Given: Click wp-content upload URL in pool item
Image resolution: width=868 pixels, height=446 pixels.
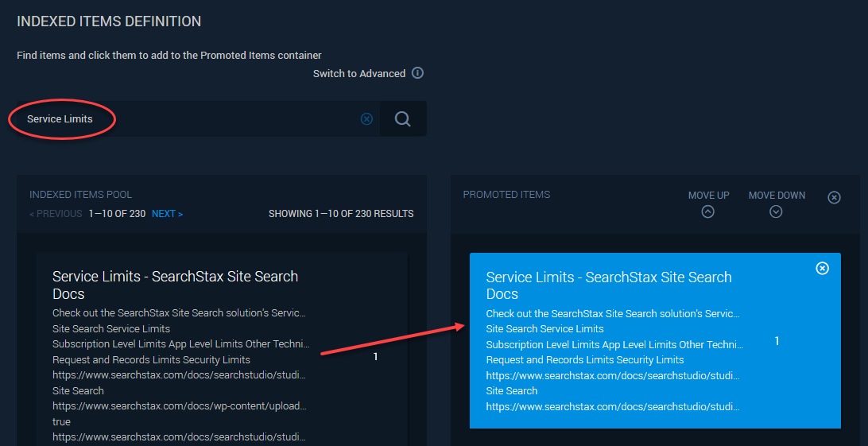Looking at the screenshot, I should pyautogui.click(x=180, y=406).
